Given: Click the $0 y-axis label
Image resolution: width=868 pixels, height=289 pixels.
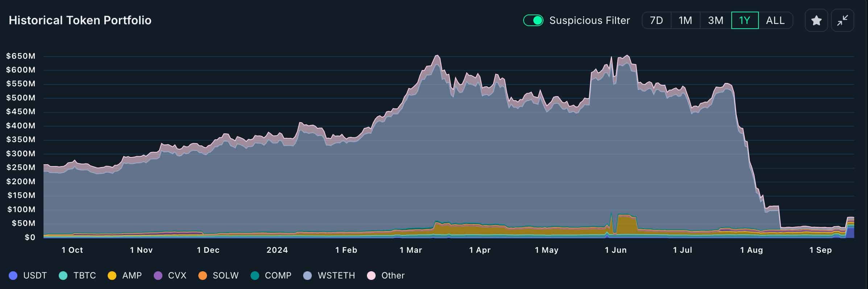Looking at the screenshot, I should 30,238.
